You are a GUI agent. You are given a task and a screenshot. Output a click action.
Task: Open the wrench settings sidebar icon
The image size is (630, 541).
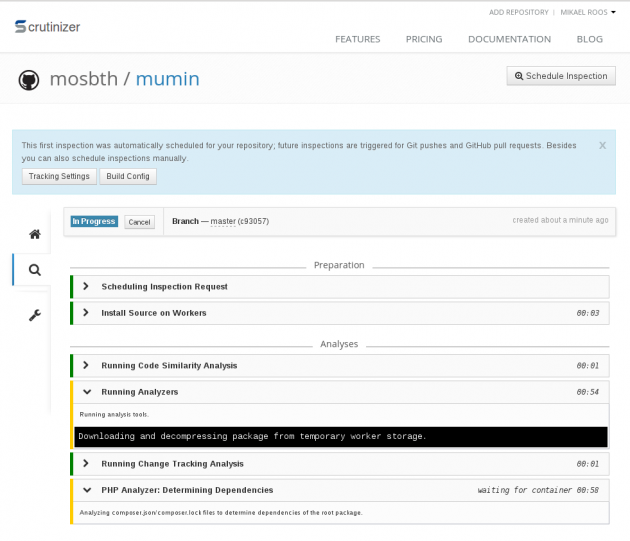(35, 315)
